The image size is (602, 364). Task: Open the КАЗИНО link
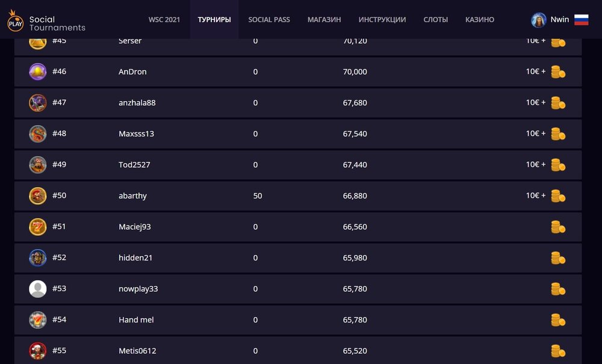(480, 20)
